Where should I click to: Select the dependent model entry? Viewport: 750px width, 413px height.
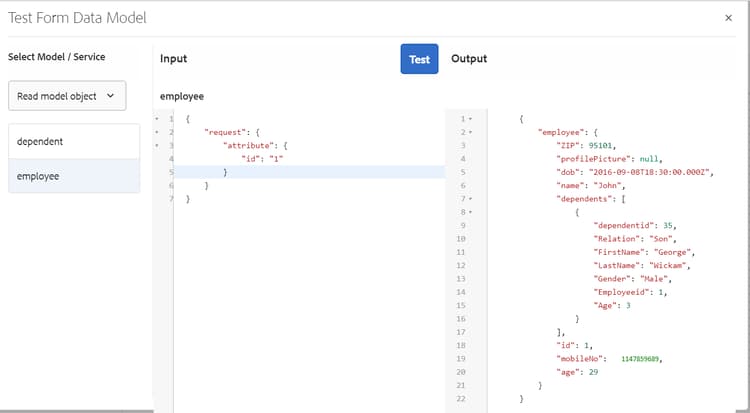pyautogui.click(x=74, y=141)
